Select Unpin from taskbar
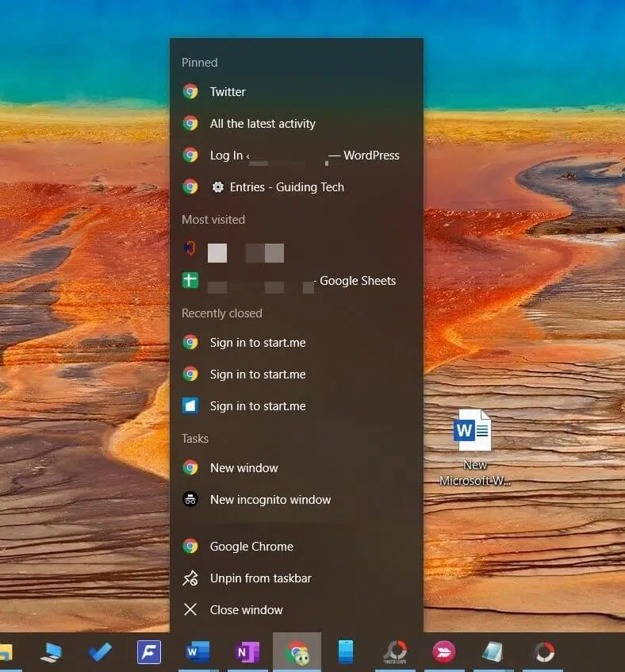 tap(297, 578)
